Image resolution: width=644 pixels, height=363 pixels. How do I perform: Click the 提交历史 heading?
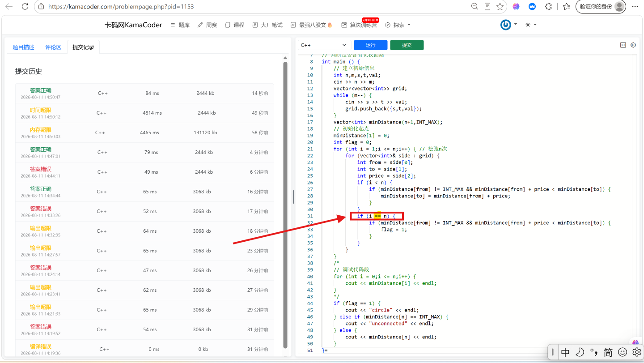tap(29, 72)
